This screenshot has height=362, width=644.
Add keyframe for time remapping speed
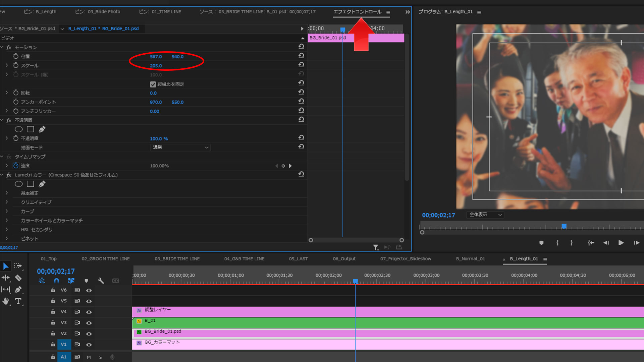283,166
